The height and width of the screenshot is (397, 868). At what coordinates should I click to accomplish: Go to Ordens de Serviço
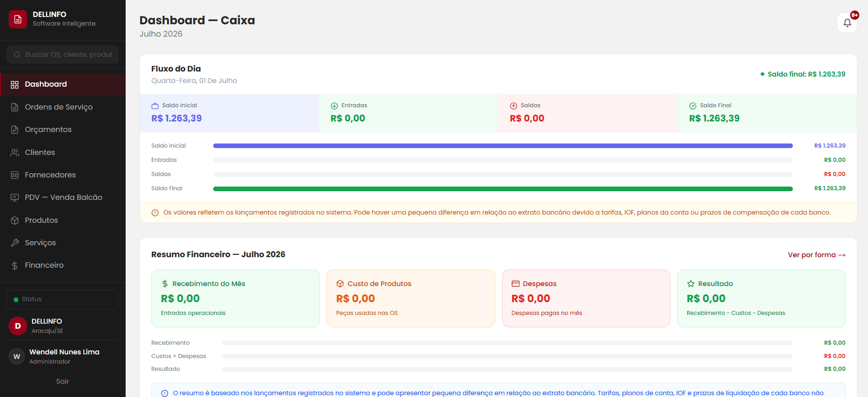[63, 107]
